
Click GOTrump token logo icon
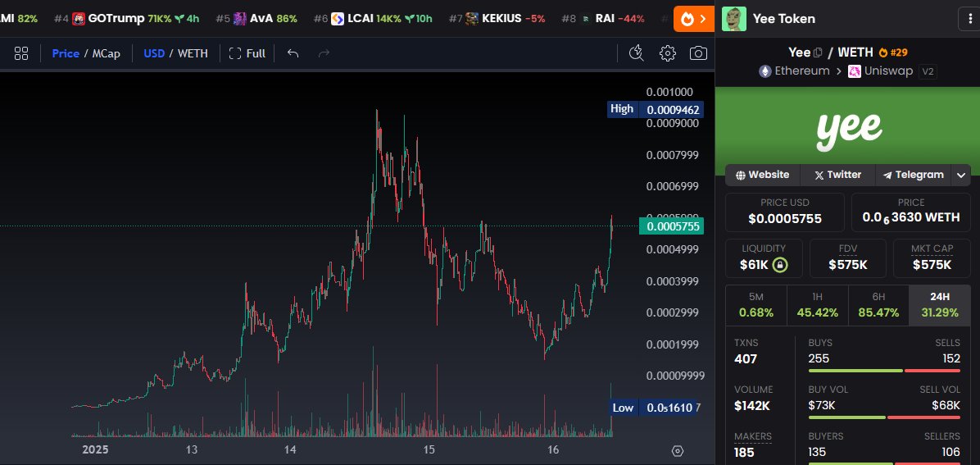(x=79, y=18)
